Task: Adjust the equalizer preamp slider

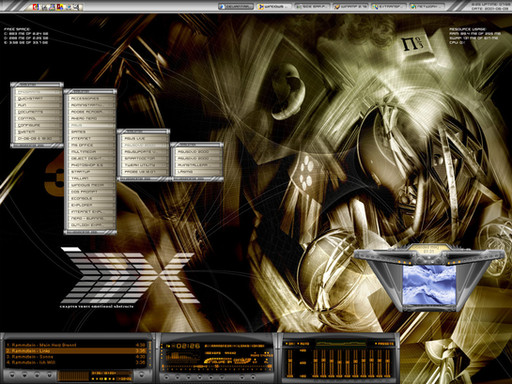Action: (290, 363)
